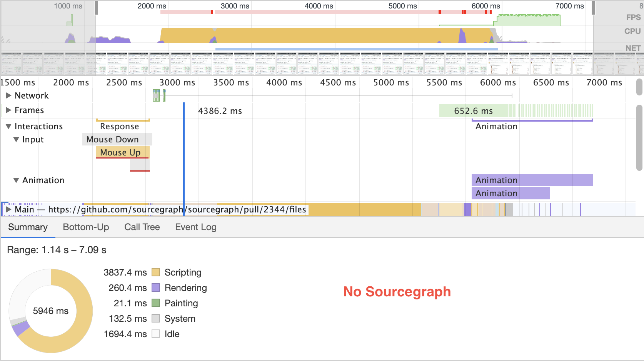Click the 5946 ms donut chart center
This screenshot has height=361, width=644.
[x=51, y=311]
